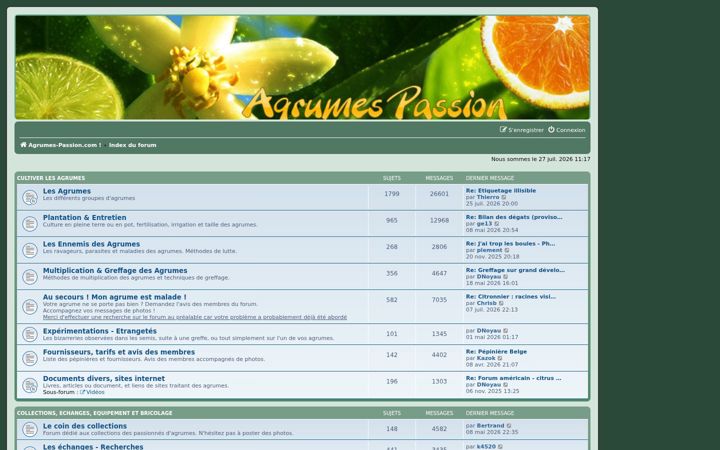Open last post Re: Etiquetage illisible

click(x=501, y=191)
